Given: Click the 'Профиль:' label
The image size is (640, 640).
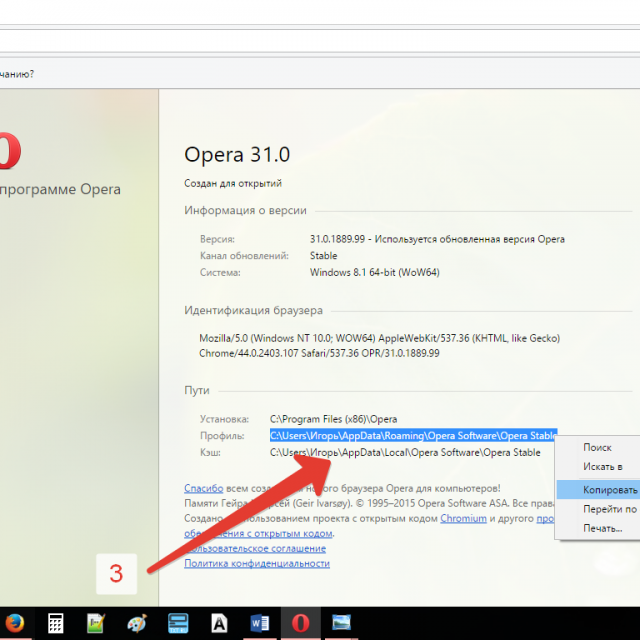Looking at the screenshot, I should [x=222, y=436].
